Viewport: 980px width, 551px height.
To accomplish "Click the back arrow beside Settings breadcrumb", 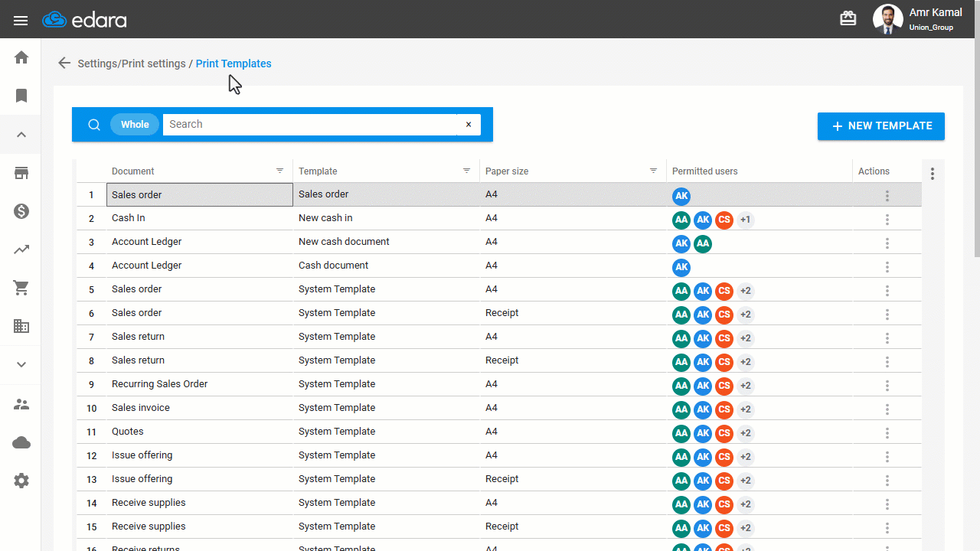I will pos(64,64).
